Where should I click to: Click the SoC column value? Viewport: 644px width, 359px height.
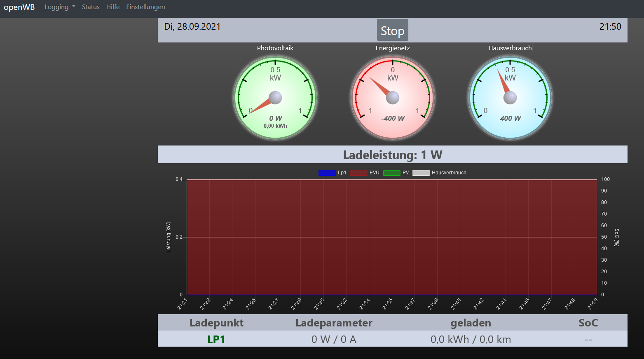tap(588, 339)
